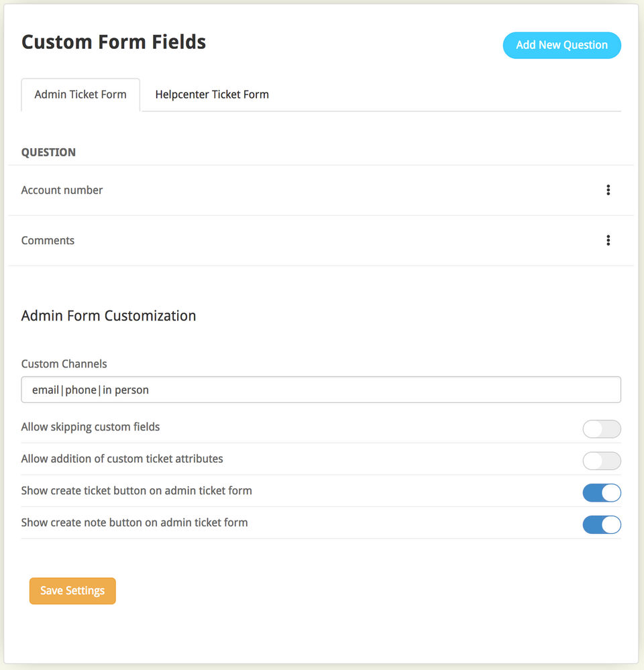Click 'Show create ticket button' label text
The image size is (644, 670).
[136, 491]
